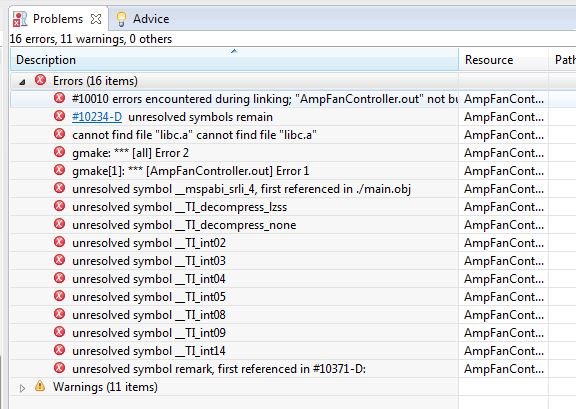Click the error icon beside libc.a message
Screen dimensions: 576x409
[59, 134]
